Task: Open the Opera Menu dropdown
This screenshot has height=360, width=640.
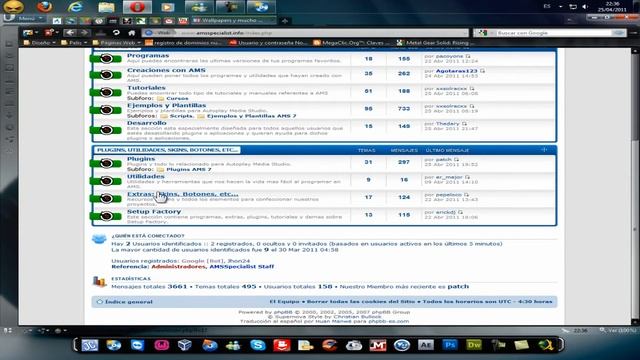Action: 25,18
